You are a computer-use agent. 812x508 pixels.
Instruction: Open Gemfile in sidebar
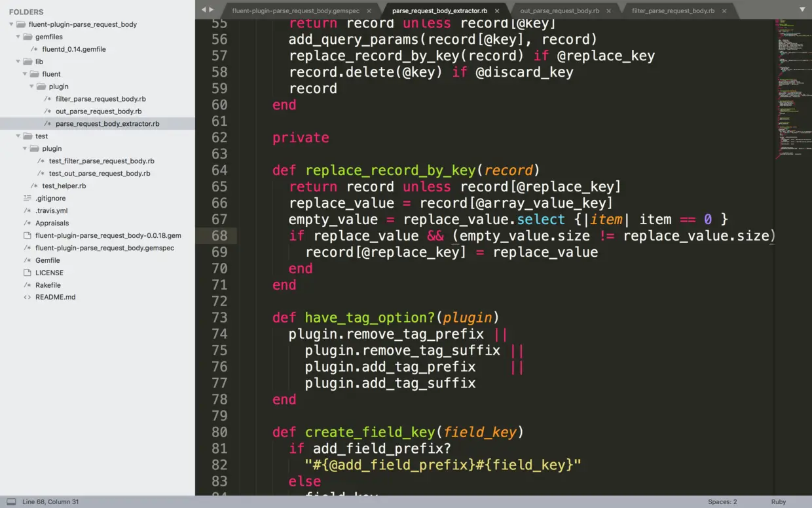pyautogui.click(x=48, y=260)
